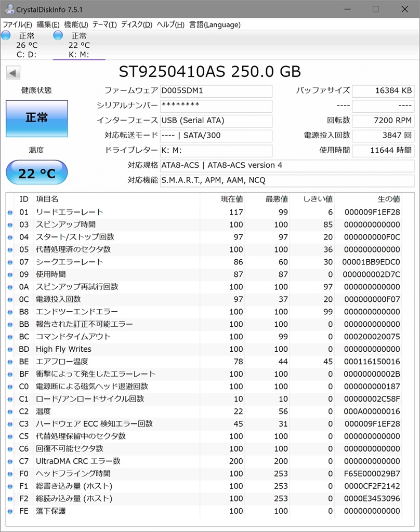Click the firmware field D005SDM1
Image resolution: width=420 pixels, height=532 pixels.
[216, 91]
